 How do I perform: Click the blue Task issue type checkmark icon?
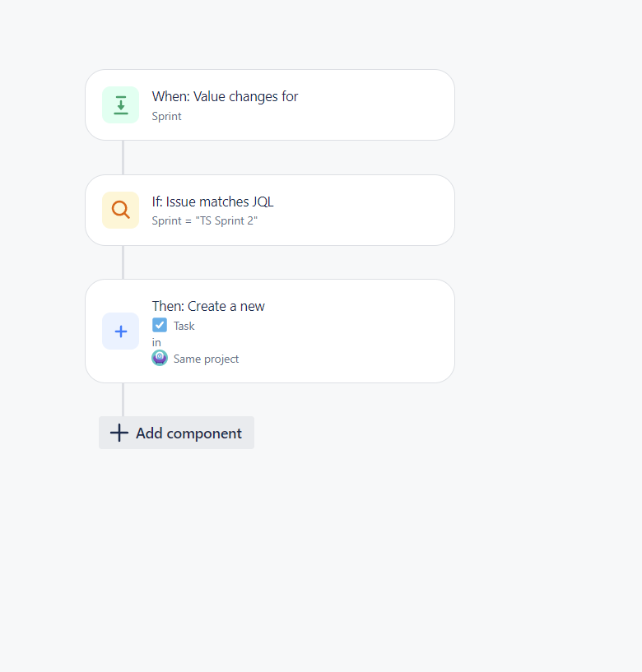pos(160,325)
